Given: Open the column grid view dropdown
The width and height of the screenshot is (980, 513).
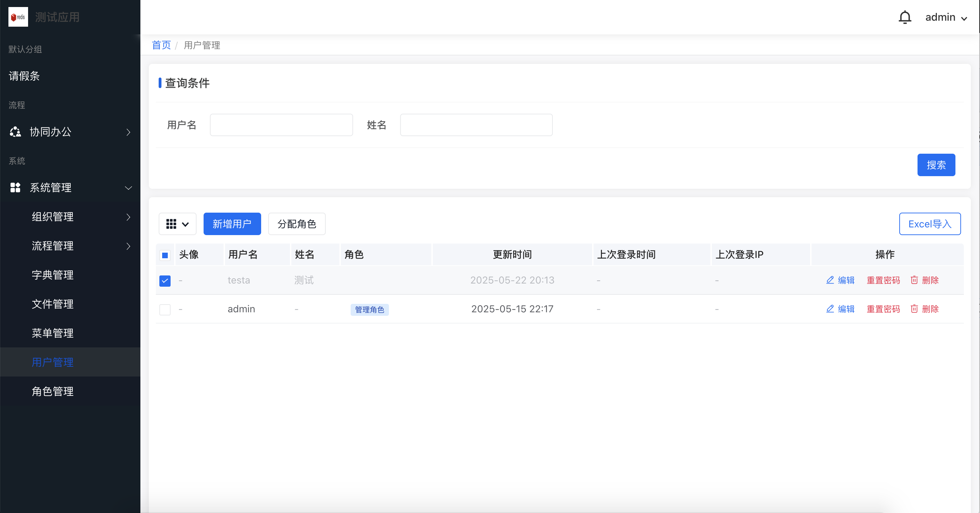Looking at the screenshot, I should (x=177, y=224).
